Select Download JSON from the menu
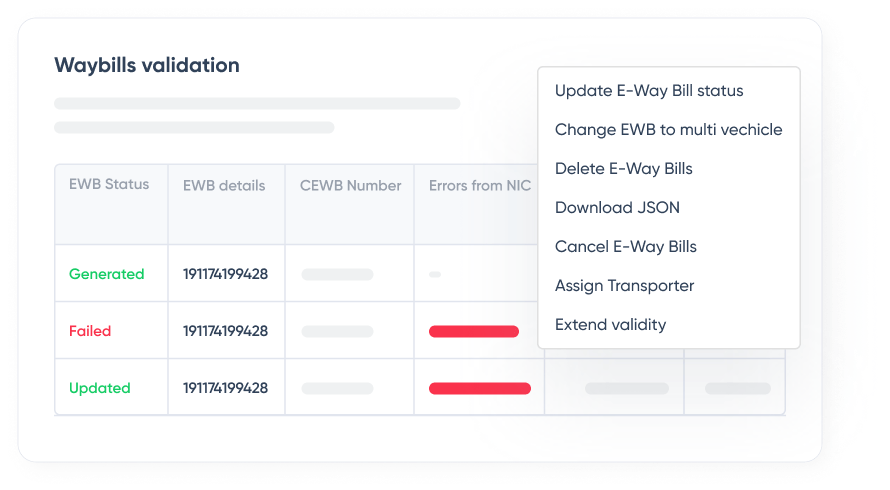890x490 pixels. [617, 208]
